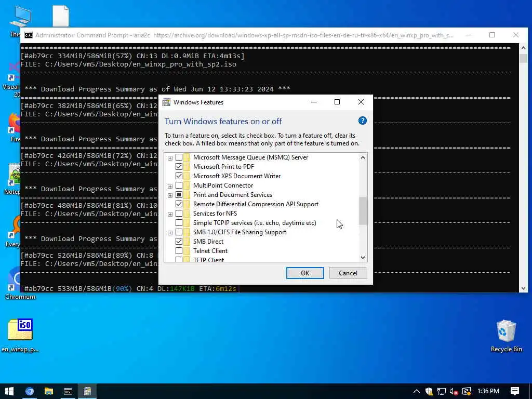The width and height of the screenshot is (532, 399).
Task: Open Chromium from the taskbar
Action: click(x=30, y=391)
